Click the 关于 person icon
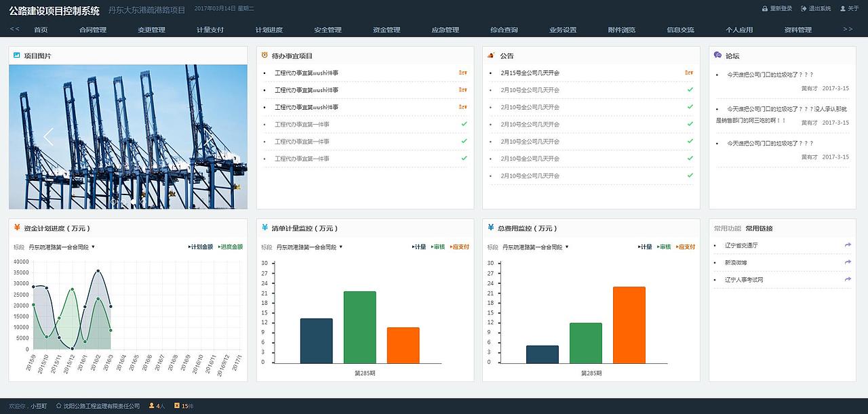Viewport: 868px width, 414px height. pos(843,9)
